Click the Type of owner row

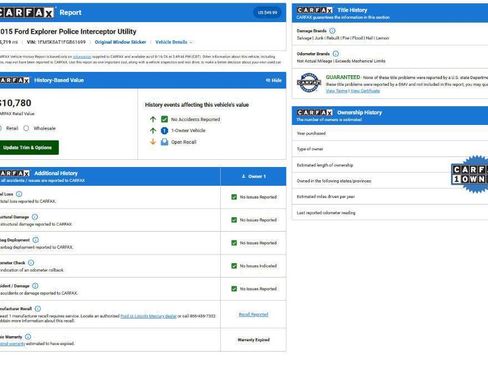pos(390,149)
